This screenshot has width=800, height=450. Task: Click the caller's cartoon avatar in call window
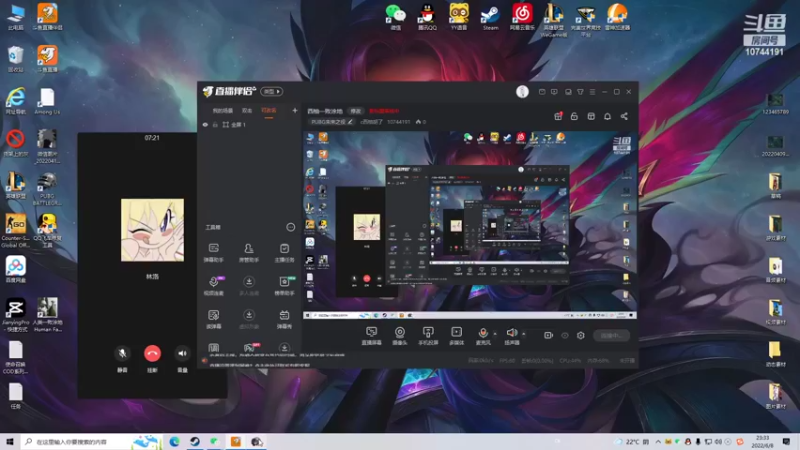click(x=152, y=230)
